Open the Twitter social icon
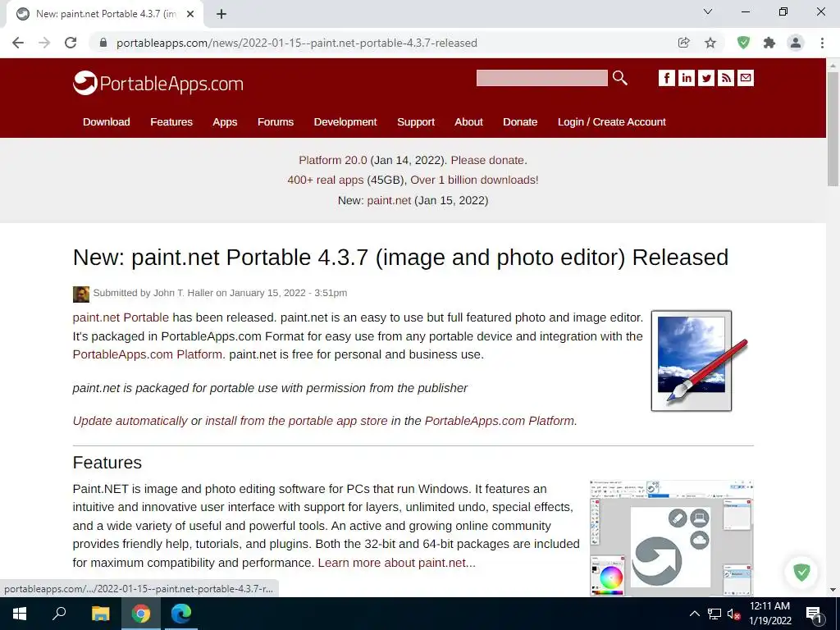The image size is (840, 630). (706, 78)
